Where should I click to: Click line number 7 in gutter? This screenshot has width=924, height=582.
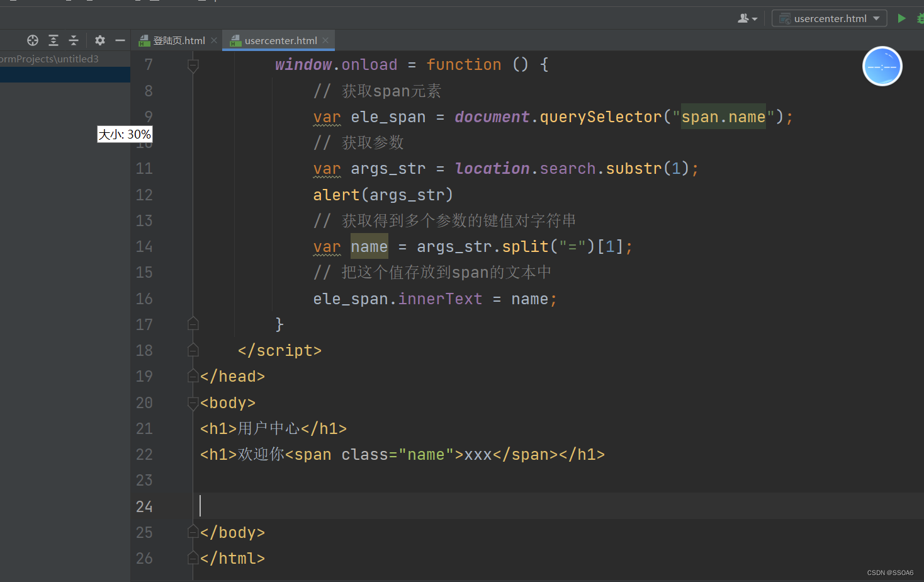pyautogui.click(x=149, y=65)
